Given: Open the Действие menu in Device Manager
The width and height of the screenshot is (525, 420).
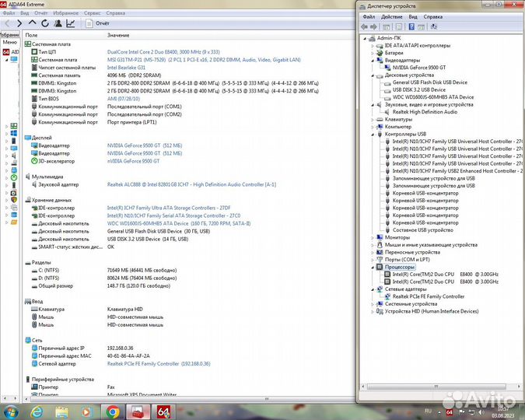Looking at the screenshot, I should click(391, 16).
